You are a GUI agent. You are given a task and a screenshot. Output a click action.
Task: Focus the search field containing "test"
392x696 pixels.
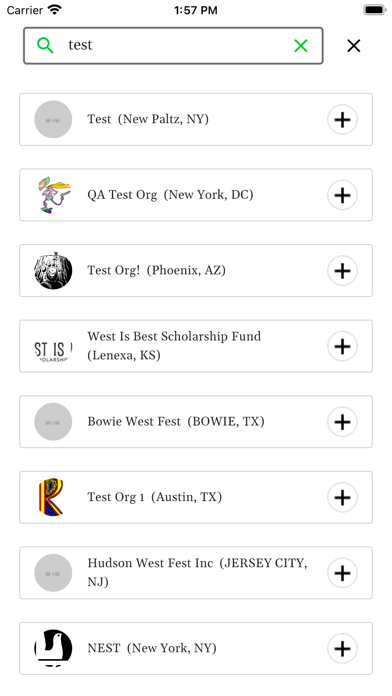coord(173,45)
